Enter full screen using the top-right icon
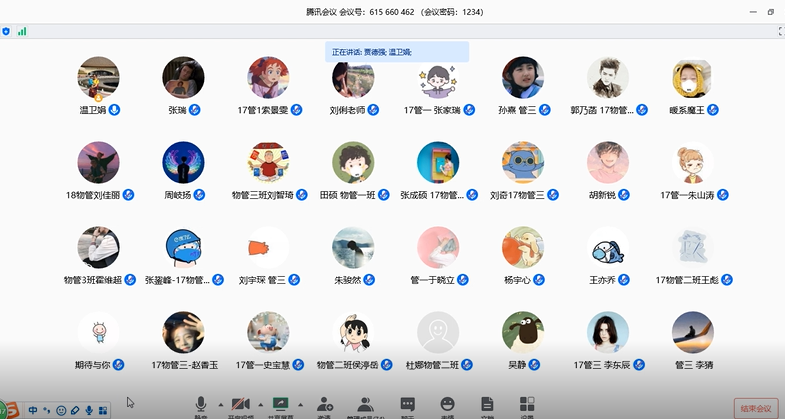 [x=779, y=31]
